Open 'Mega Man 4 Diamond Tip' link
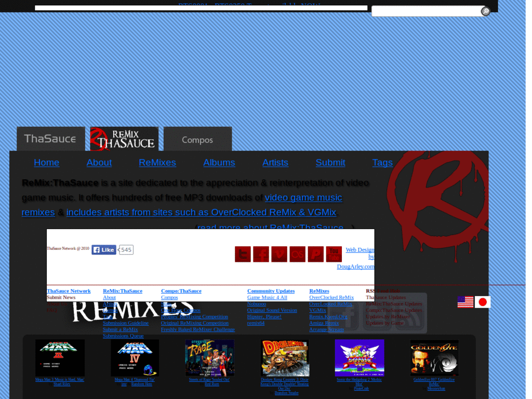532x399 pixels. point(135,380)
